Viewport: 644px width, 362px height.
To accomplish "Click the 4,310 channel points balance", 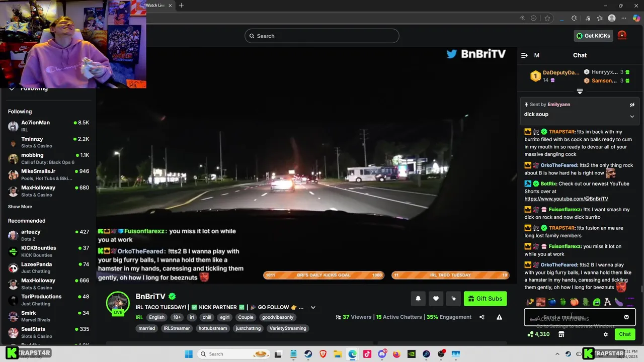I will (538, 334).
